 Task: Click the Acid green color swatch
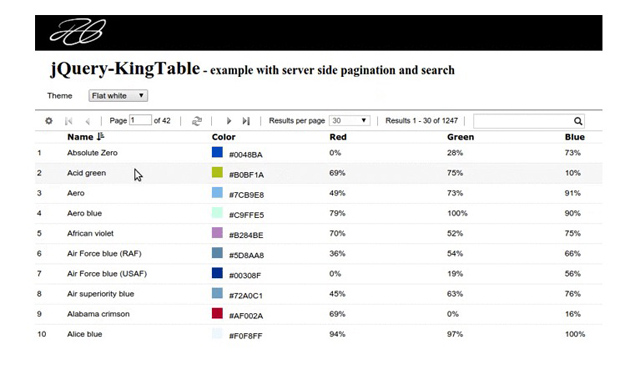click(217, 172)
